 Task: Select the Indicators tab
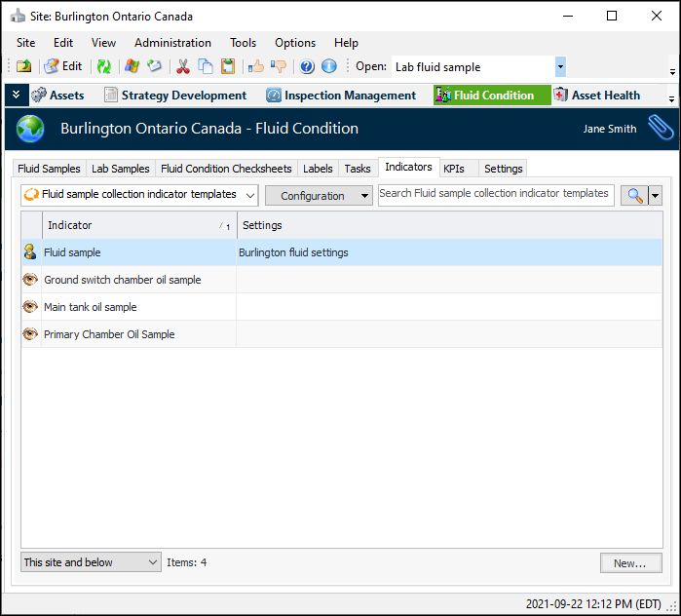pos(408,167)
